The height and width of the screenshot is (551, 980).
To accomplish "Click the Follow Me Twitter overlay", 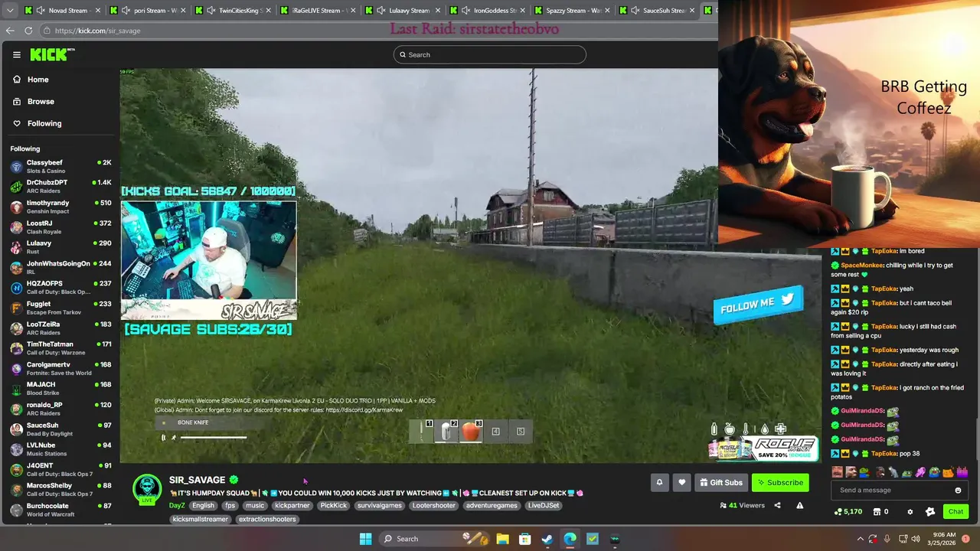I will [758, 304].
